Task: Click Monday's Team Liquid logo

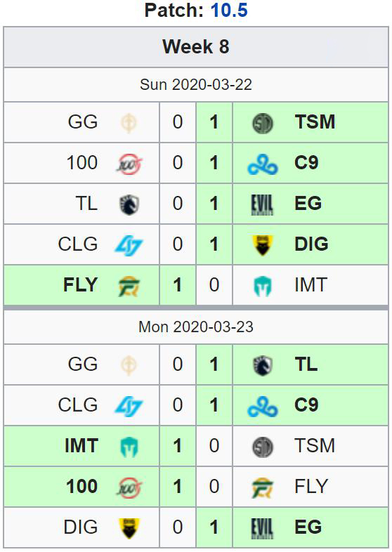Action: pos(263,365)
